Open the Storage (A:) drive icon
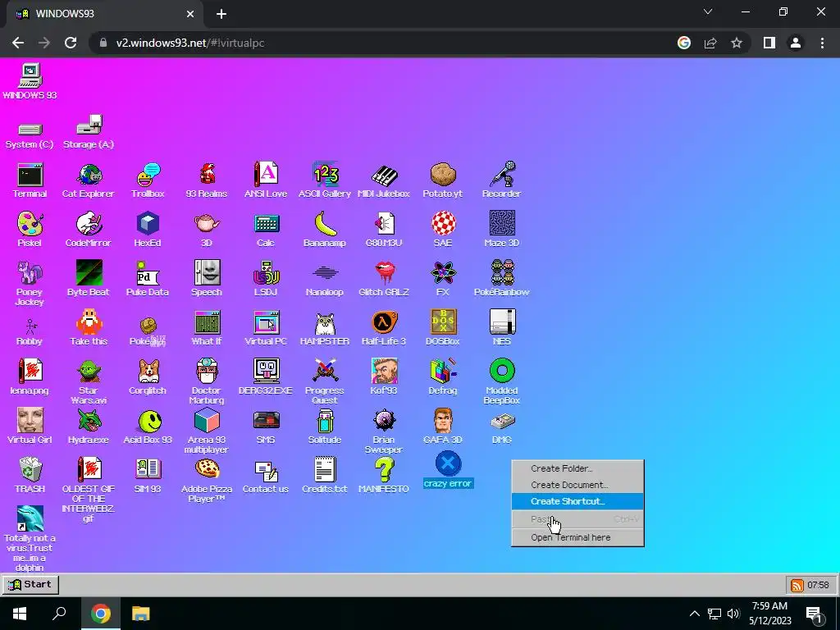The image size is (840, 630). (x=89, y=131)
